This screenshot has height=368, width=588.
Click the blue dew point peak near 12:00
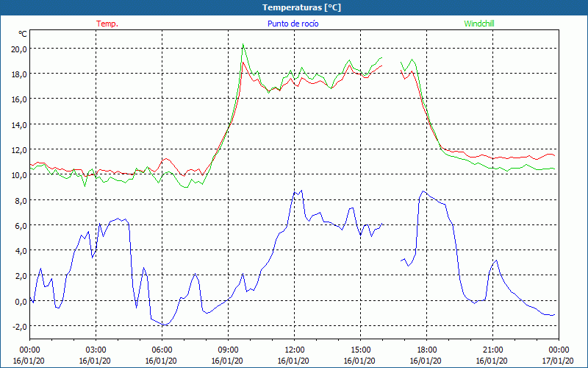(x=301, y=191)
